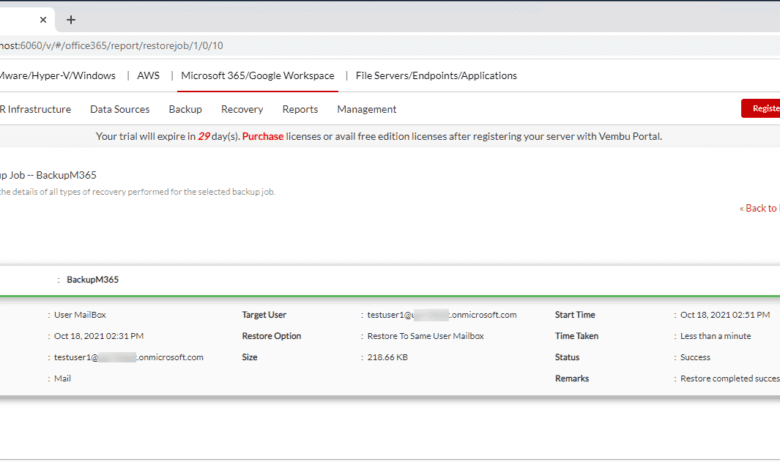
Task: Click the red Register button
Action: tap(761, 108)
